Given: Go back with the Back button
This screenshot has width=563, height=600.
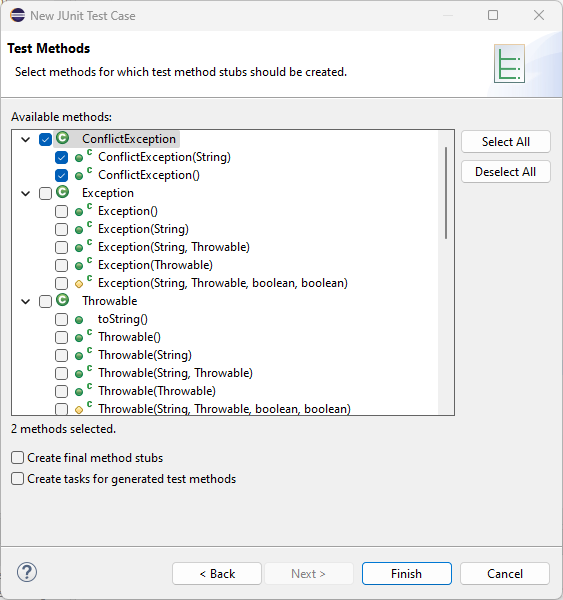Looking at the screenshot, I should click(x=217, y=573).
